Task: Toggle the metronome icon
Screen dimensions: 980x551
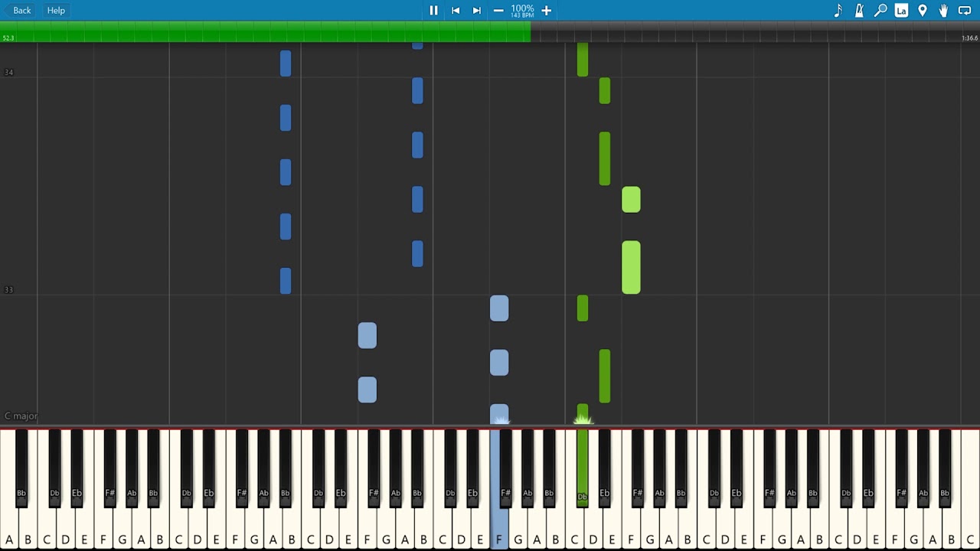Action: (x=859, y=11)
